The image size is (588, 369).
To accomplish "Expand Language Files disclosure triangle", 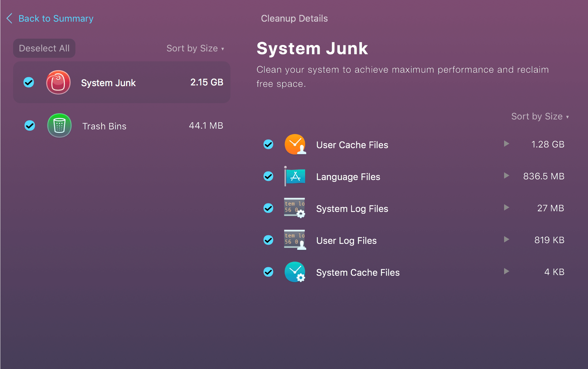I will (507, 175).
